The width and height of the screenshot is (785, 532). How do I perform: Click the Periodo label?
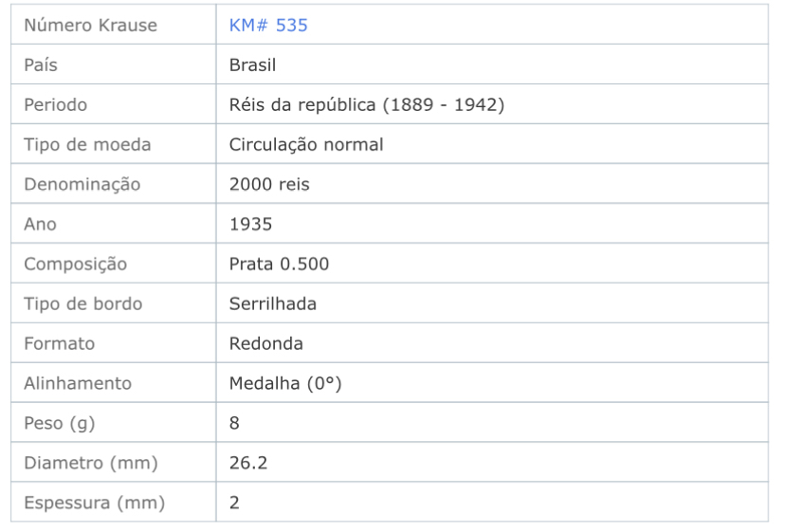pos(56,104)
